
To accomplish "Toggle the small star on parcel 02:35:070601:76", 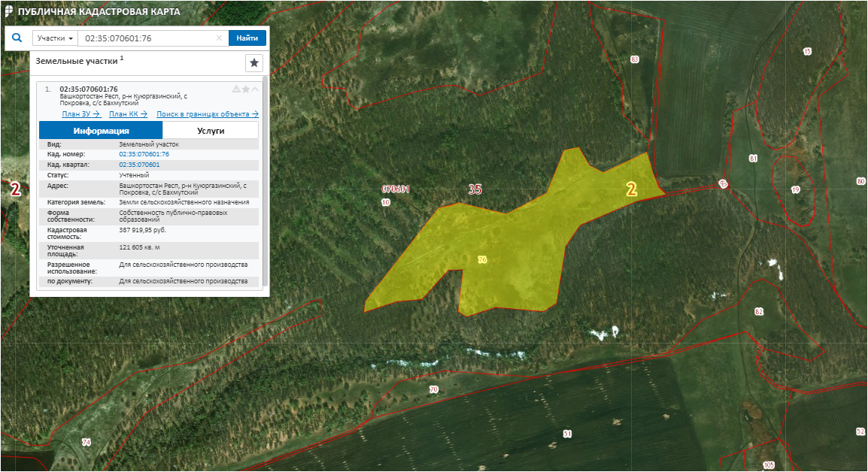I will click(x=246, y=89).
